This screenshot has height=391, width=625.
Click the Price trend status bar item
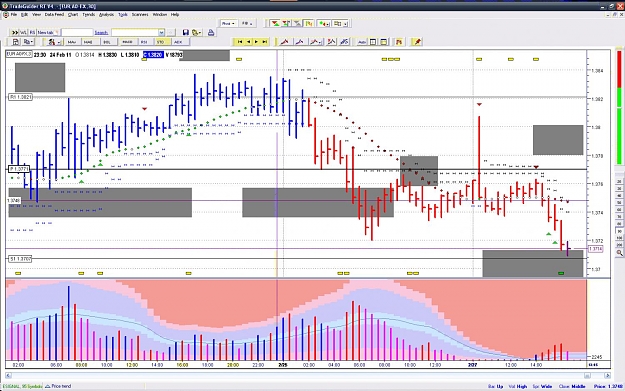click(58, 386)
